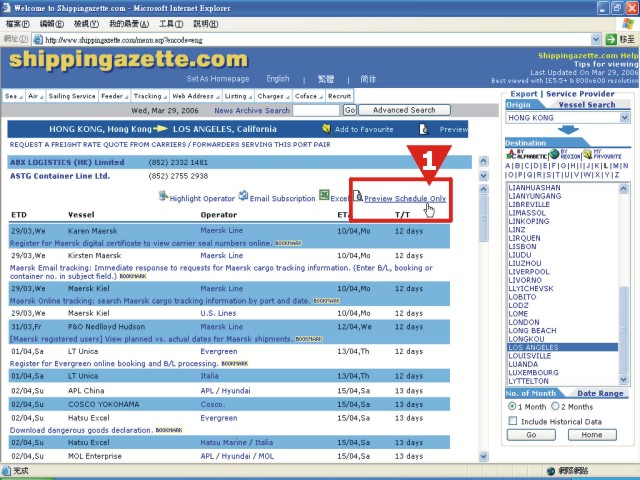
Task: Open the 說明(H) Help menu
Action: [205, 24]
